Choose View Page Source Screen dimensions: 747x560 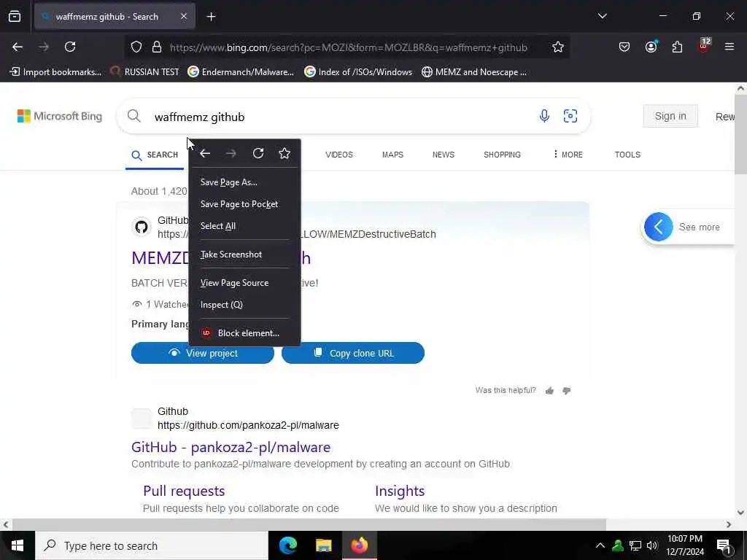(245, 283)
